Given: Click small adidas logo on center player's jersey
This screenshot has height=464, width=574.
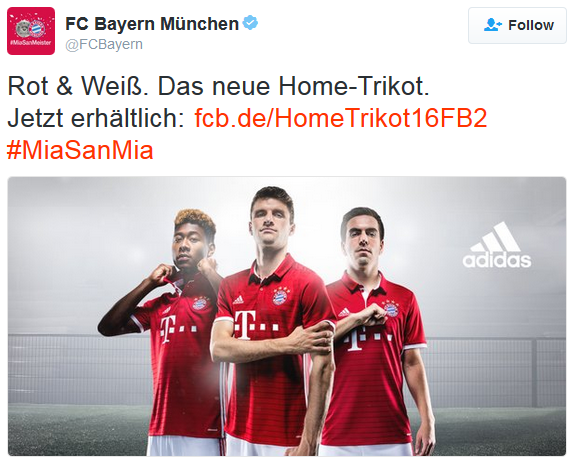Looking at the screenshot, I should tap(238, 300).
